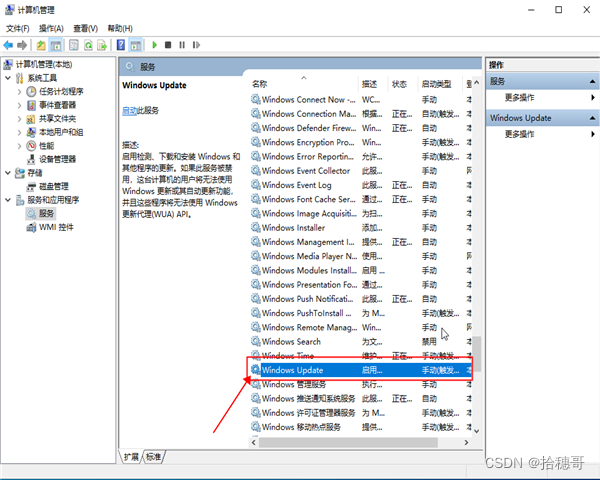The image size is (600, 480).
Task: Collapse the 存储 tree node
Action: click(x=8, y=173)
